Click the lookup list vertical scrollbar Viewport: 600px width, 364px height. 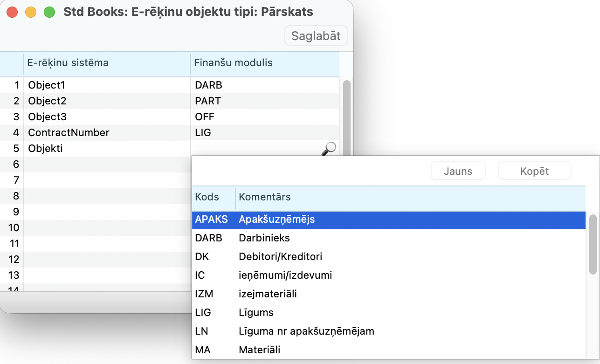593,244
